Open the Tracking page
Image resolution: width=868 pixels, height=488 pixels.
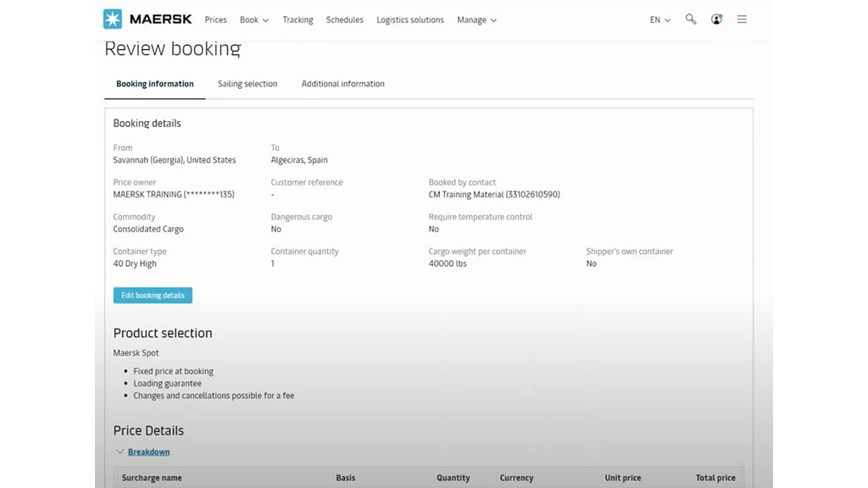click(x=298, y=19)
